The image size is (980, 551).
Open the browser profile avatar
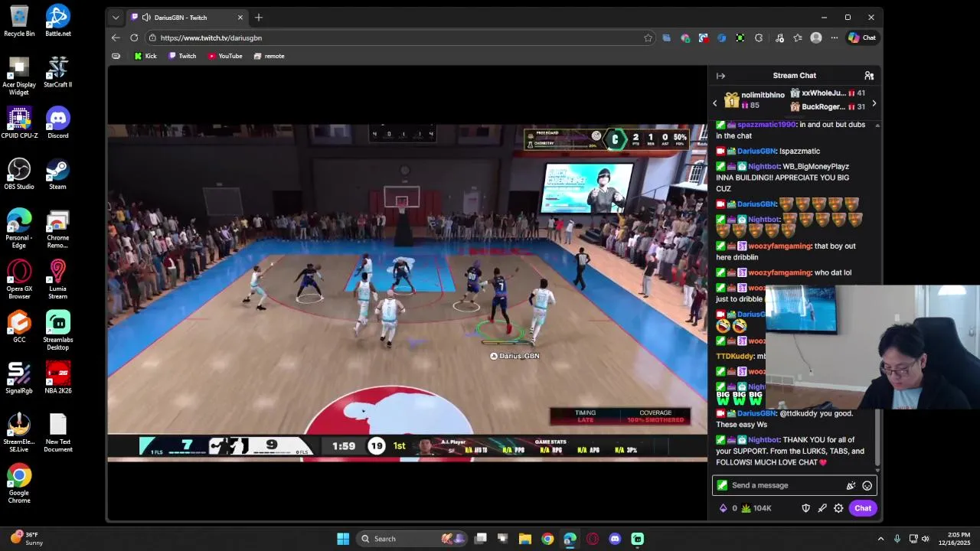click(816, 37)
